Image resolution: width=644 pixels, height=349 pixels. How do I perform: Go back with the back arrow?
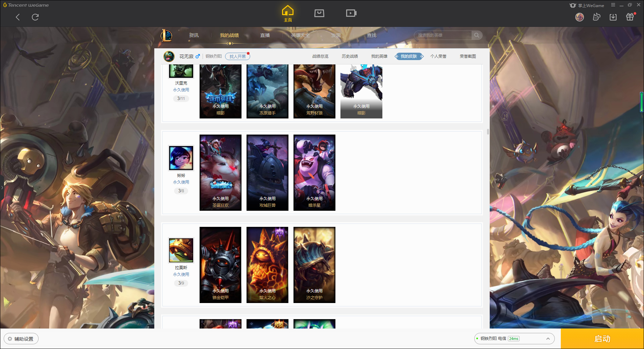pos(18,17)
